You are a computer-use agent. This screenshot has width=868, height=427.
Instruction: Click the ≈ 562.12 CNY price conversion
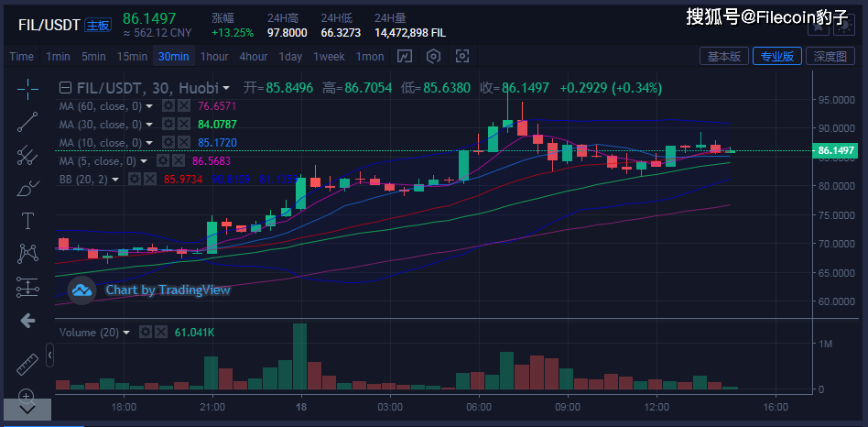click(157, 33)
